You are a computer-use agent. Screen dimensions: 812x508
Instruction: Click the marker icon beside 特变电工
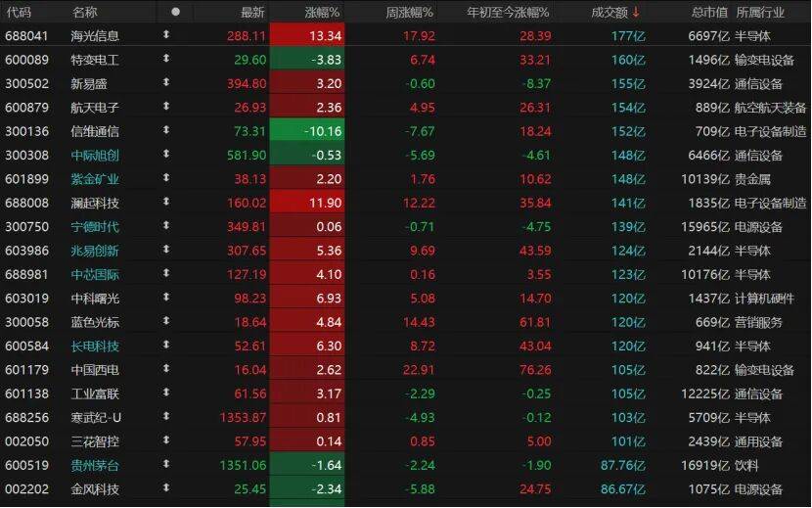point(166,60)
